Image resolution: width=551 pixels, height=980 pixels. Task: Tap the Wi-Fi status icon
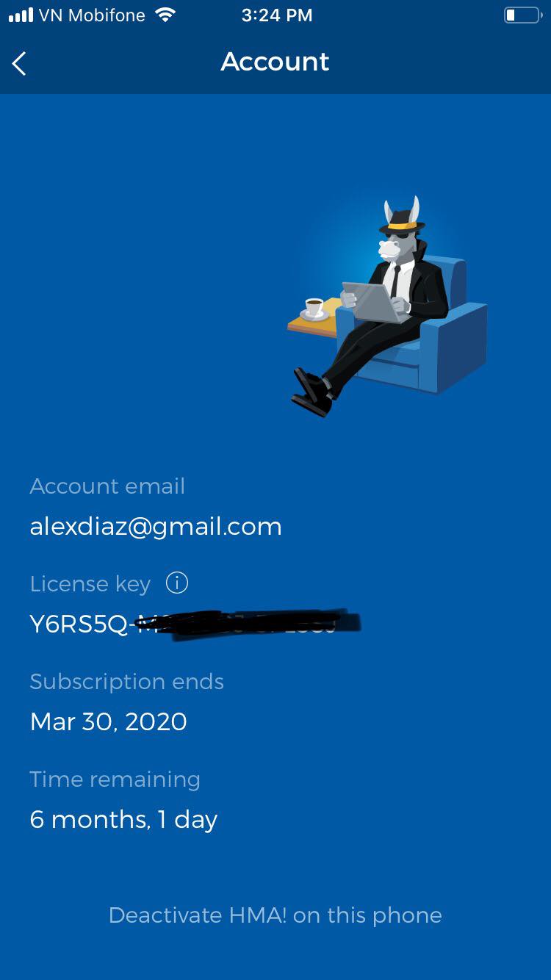pos(165,15)
